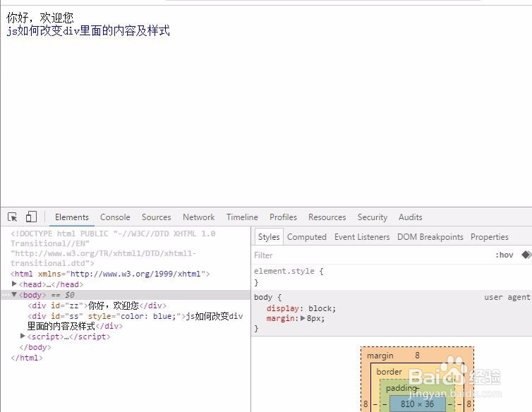Click the border label in box model

389,372
